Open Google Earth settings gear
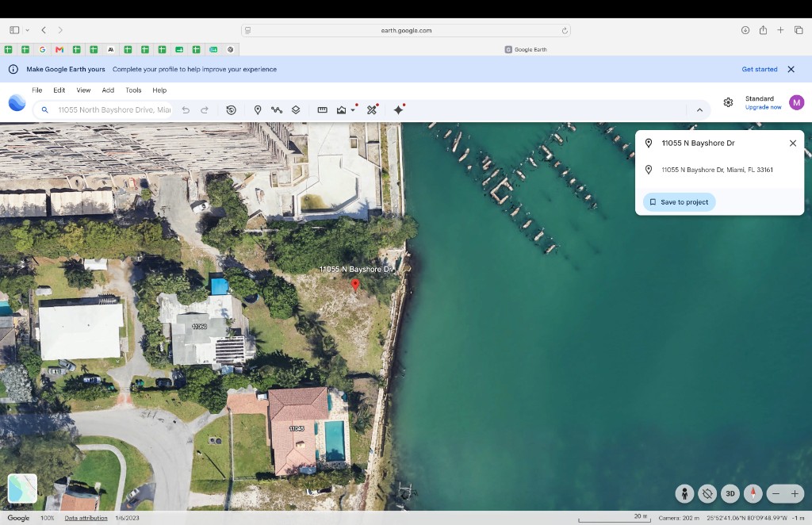 [x=728, y=102]
